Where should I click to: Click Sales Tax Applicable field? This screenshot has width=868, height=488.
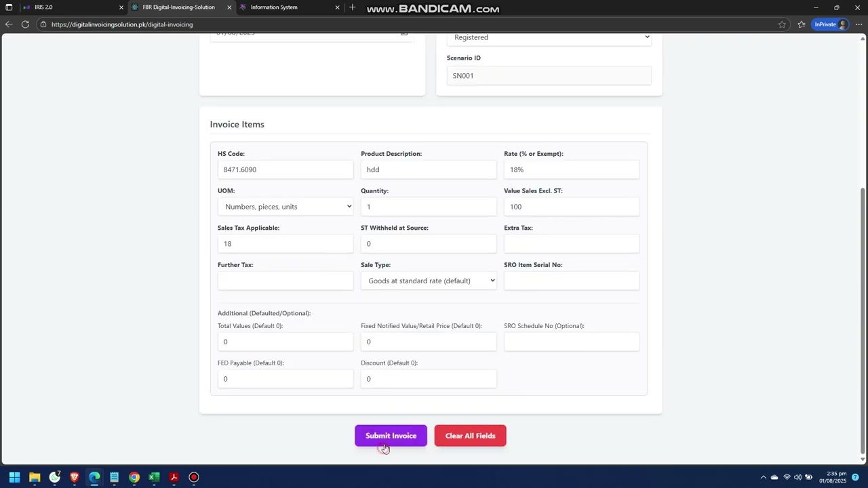coord(285,243)
